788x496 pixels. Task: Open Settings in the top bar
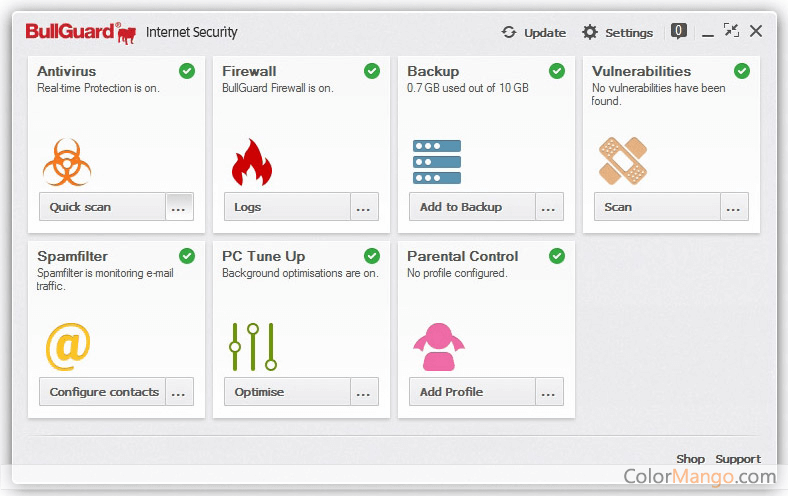pyautogui.click(x=617, y=32)
